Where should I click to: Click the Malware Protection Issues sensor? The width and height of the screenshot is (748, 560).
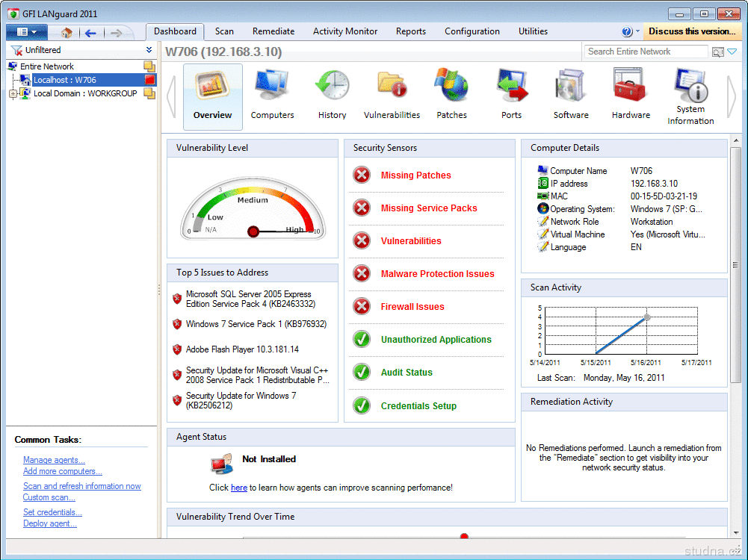click(x=437, y=273)
